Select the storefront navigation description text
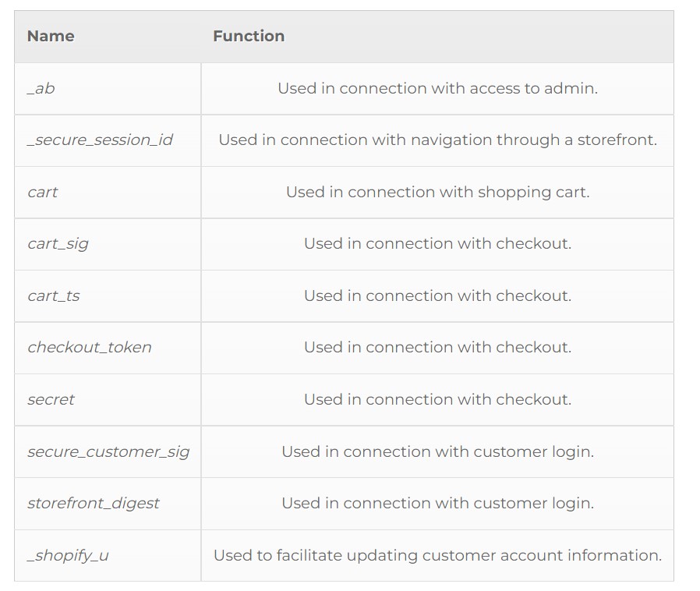 tap(437, 140)
